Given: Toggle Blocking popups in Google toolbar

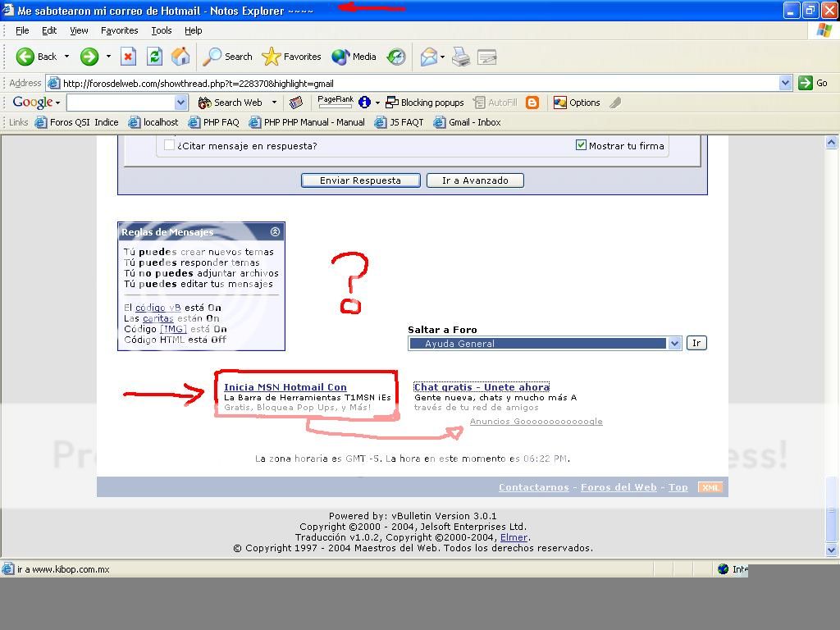Looking at the screenshot, I should pyautogui.click(x=425, y=103).
